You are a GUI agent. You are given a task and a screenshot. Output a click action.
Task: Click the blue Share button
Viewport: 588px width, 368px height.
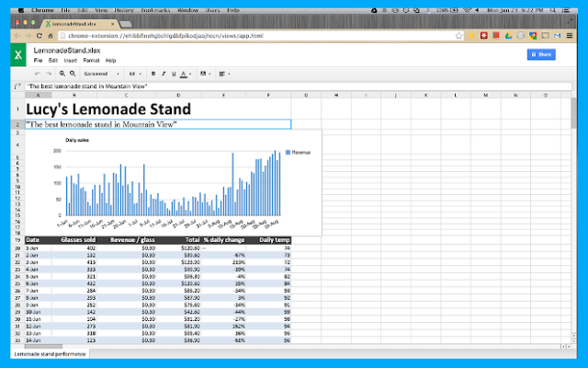(x=541, y=54)
